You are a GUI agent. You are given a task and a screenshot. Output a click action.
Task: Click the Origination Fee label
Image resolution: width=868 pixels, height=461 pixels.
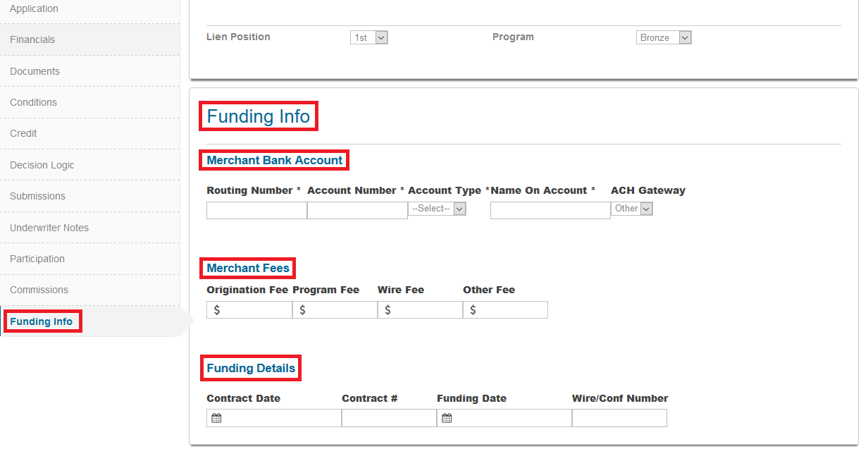point(247,290)
